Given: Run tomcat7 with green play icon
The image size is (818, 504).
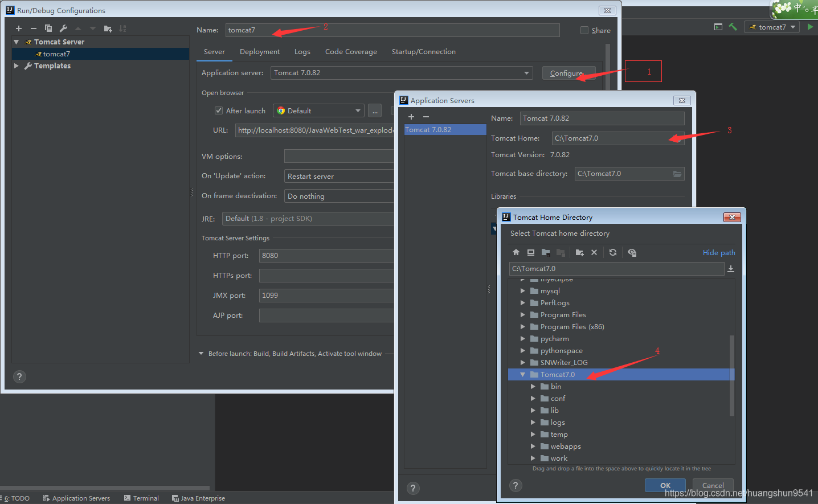Looking at the screenshot, I should coord(810,27).
